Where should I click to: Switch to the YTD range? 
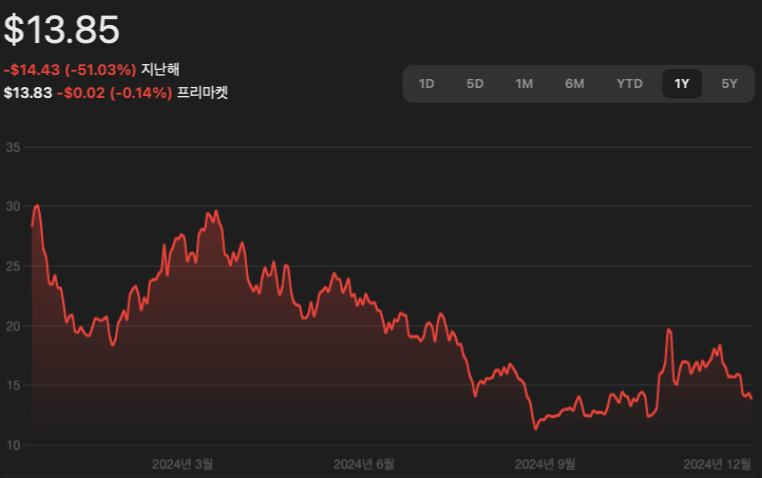point(629,84)
